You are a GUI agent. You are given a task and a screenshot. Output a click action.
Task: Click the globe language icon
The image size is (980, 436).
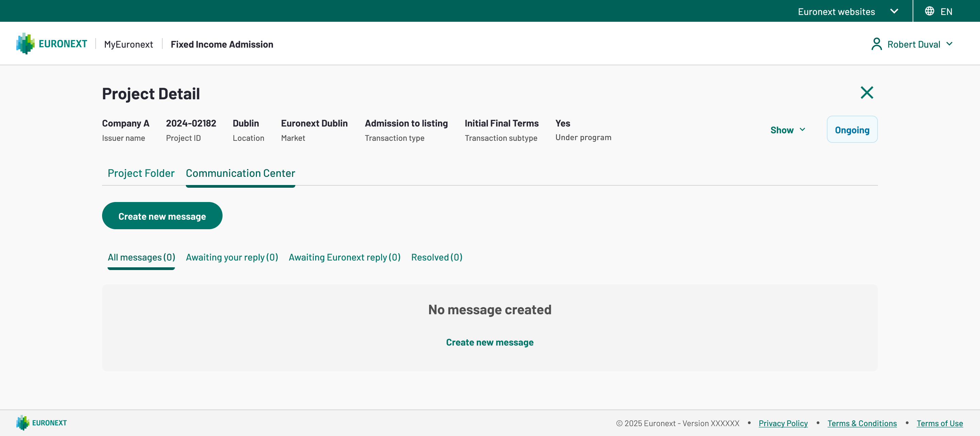pos(929,11)
